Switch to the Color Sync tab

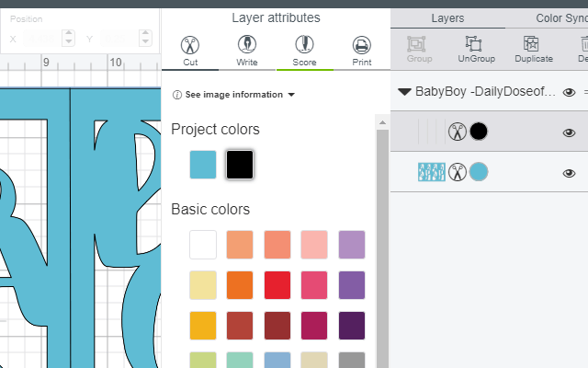[561, 18]
